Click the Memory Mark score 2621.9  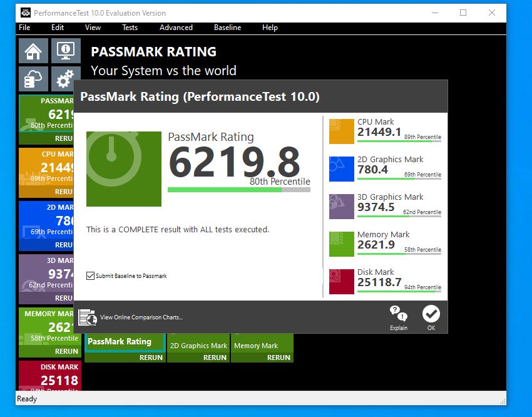(x=376, y=245)
